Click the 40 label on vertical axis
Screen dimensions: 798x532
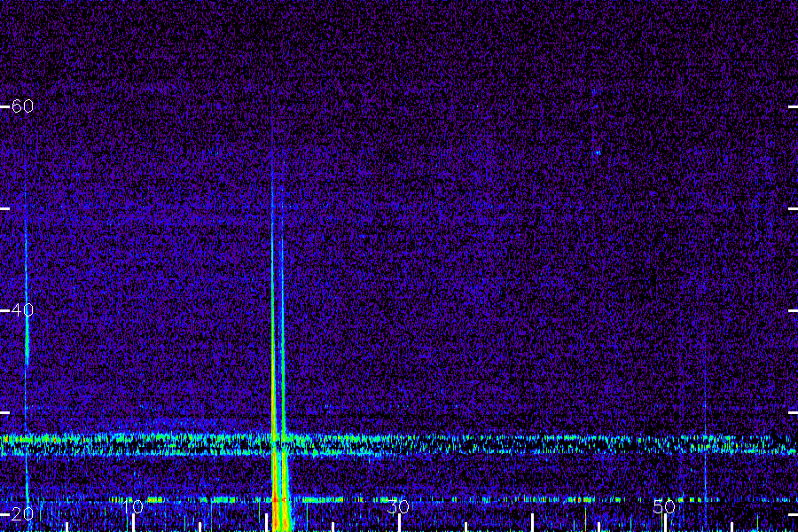tap(22, 309)
